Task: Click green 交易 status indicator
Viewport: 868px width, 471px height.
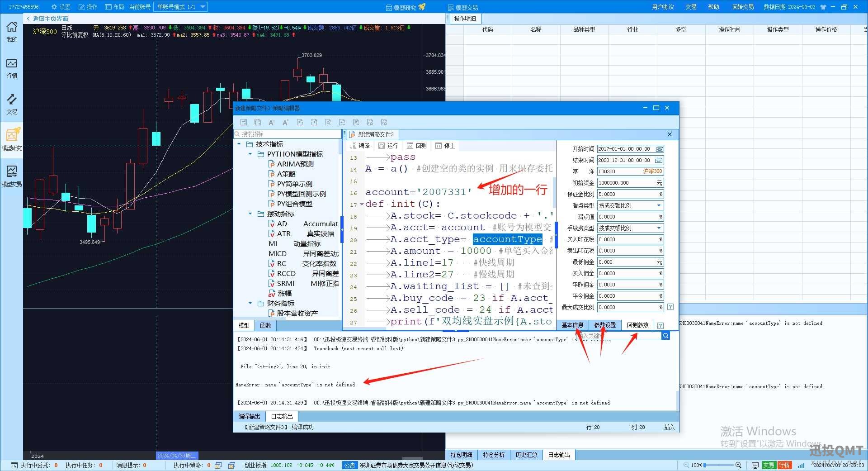Action: click(x=769, y=465)
